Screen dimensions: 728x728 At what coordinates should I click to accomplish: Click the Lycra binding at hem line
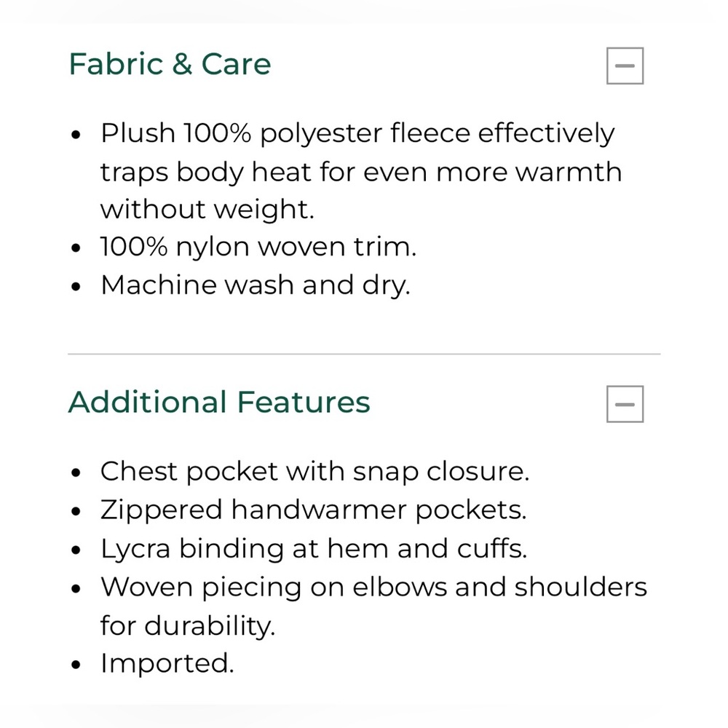(314, 549)
